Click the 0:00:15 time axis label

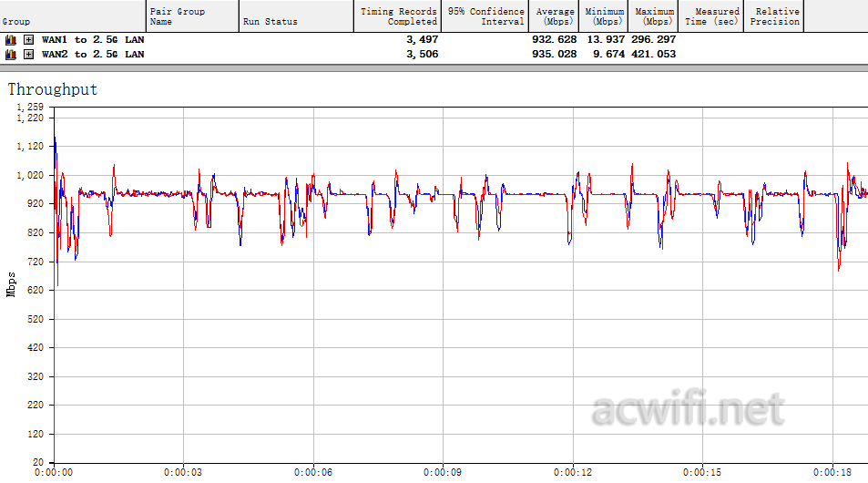(x=702, y=472)
